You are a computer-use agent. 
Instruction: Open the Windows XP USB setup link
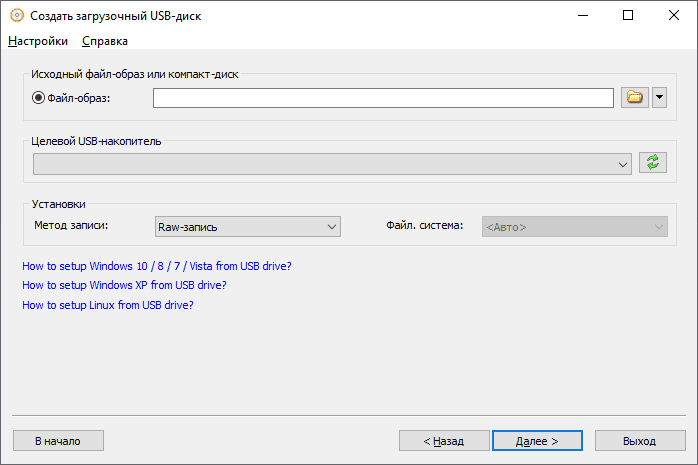[x=124, y=285]
